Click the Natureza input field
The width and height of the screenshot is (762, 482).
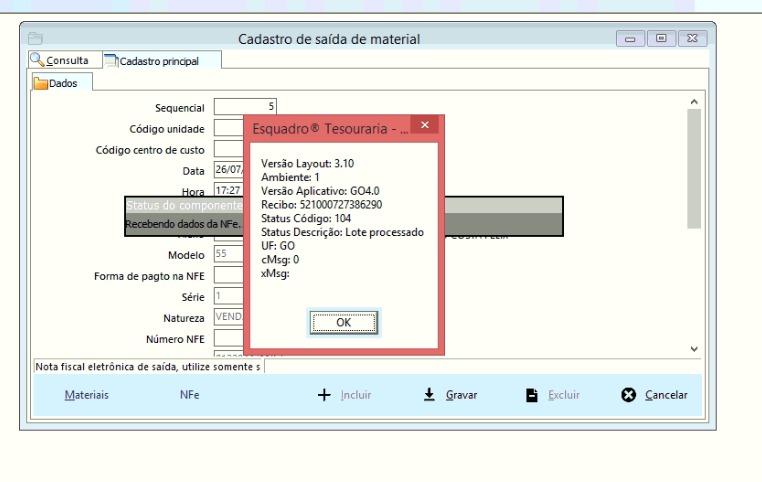coord(229,317)
